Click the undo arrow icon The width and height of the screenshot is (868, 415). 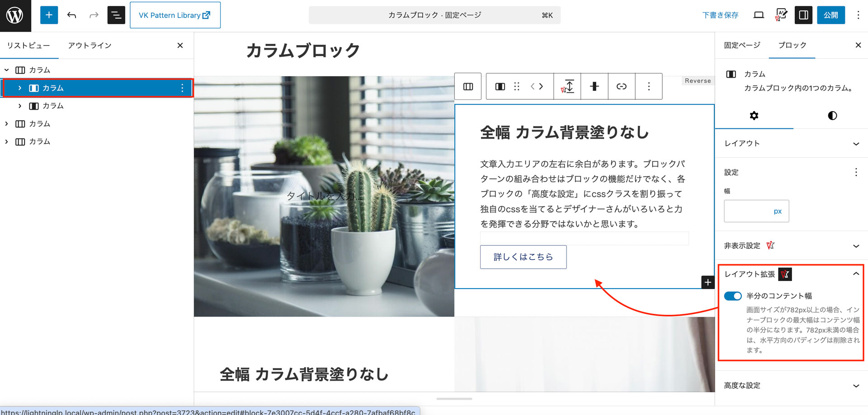71,15
